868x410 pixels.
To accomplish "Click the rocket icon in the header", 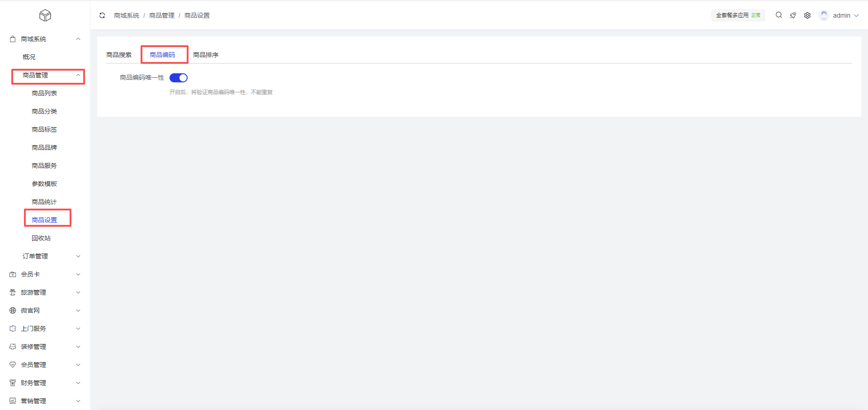I will tap(793, 15).
